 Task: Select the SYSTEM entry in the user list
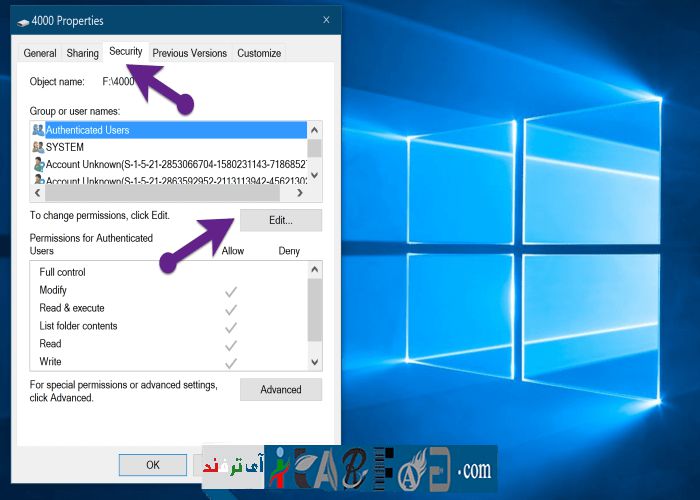pyautogui.click(x=65, y=147)
